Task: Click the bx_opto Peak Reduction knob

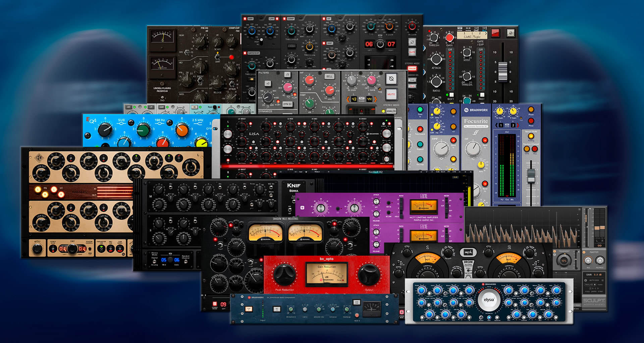Action: 284,274
